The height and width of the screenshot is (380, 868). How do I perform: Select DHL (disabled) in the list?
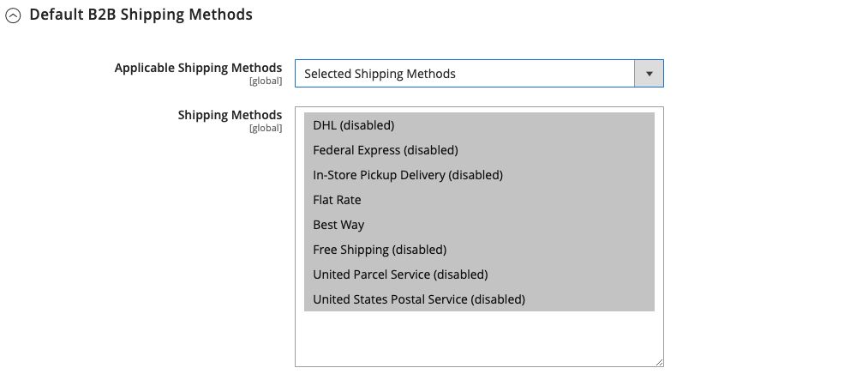(x=353, y=125)
